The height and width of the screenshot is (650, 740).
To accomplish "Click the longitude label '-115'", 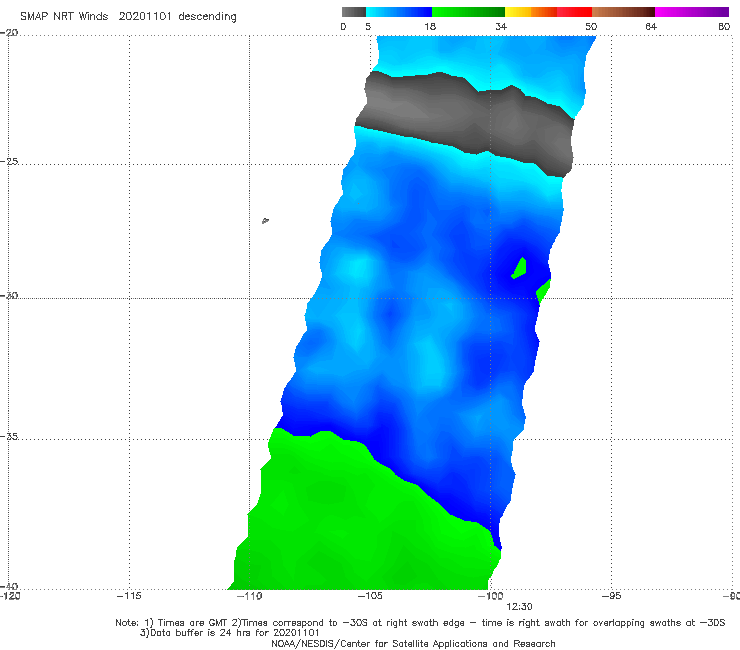I will (129, 596).
